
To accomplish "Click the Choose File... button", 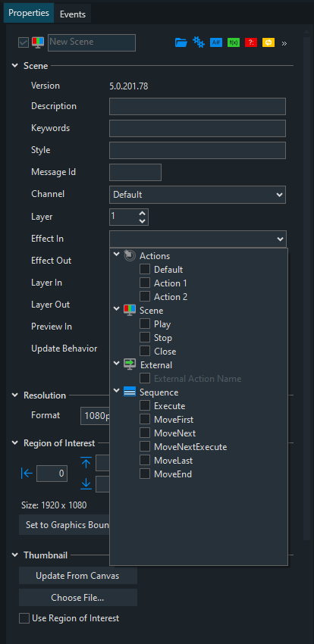I will pyautogui.click(x=77, y=598).
